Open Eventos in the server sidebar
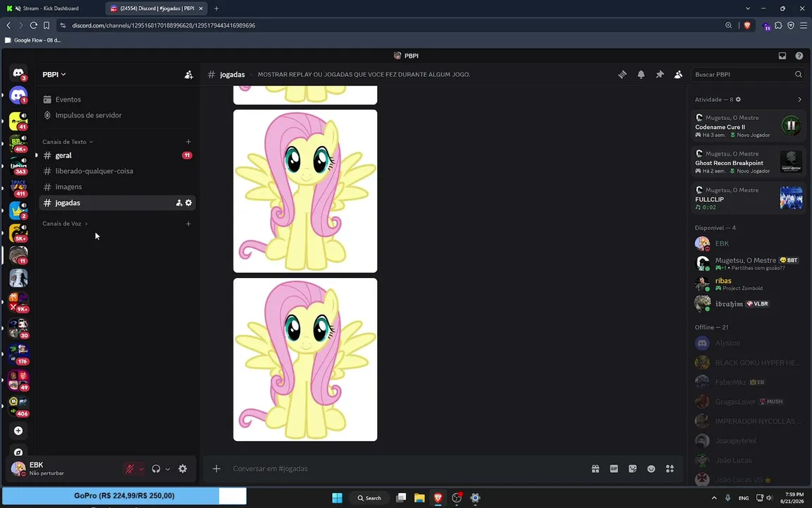Image resolution: width=812 pixels, height=508 pixels. (117, 99)
